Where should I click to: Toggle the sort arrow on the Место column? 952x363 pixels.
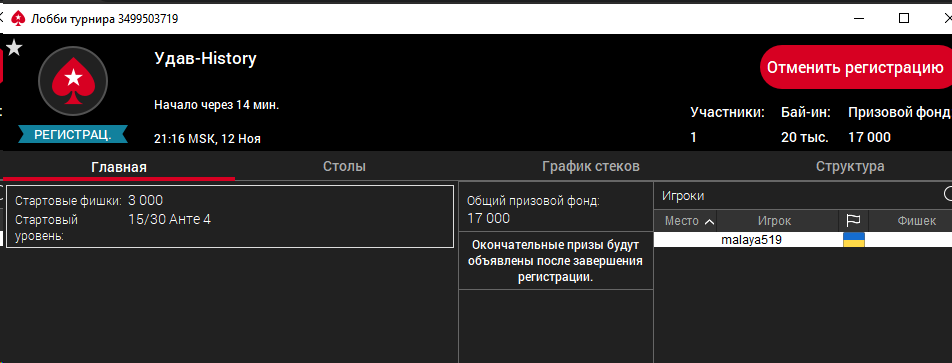point(709,222)
